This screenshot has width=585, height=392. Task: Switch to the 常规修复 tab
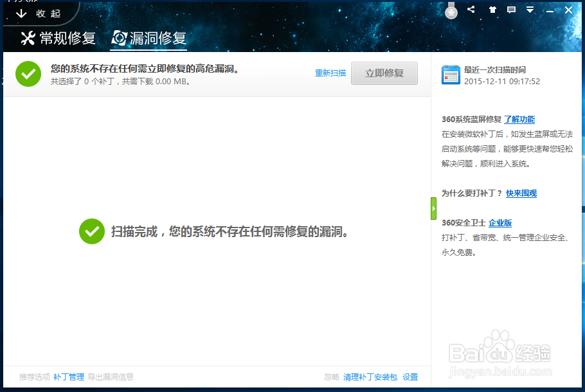pyautogui.click(x=58, y=38)
